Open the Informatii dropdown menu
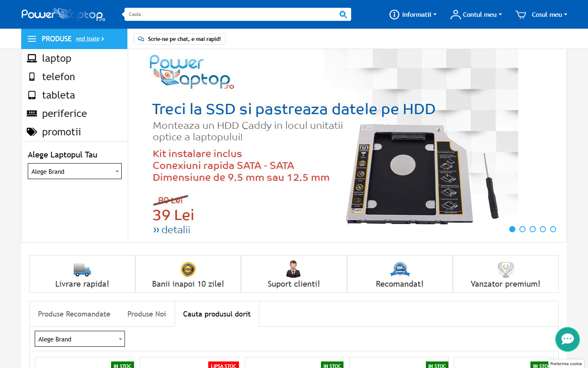Image resolution: width=588 pixels, height=368 pixels. pyautogui.click(x=413, y=15)
